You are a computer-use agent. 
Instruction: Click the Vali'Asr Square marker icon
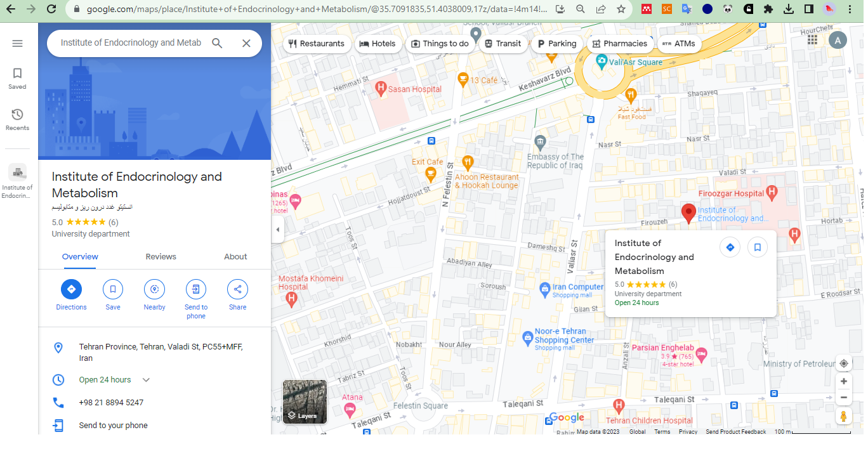click(601, 60)
